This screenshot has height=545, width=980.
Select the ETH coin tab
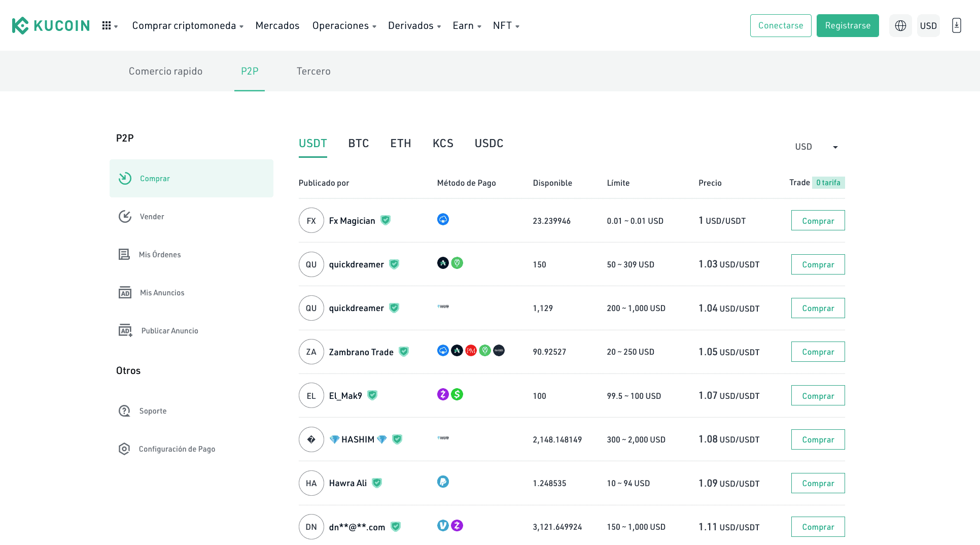click(x=401, y=143)
